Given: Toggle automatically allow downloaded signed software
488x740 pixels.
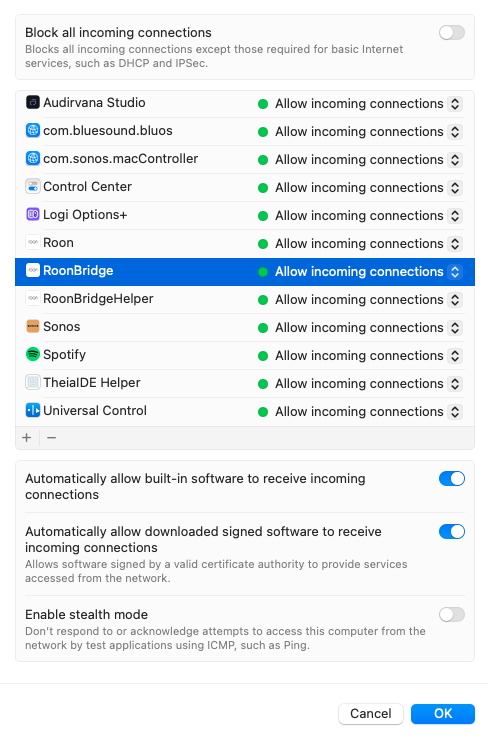Looking at the screenshot, I should 452,531.
